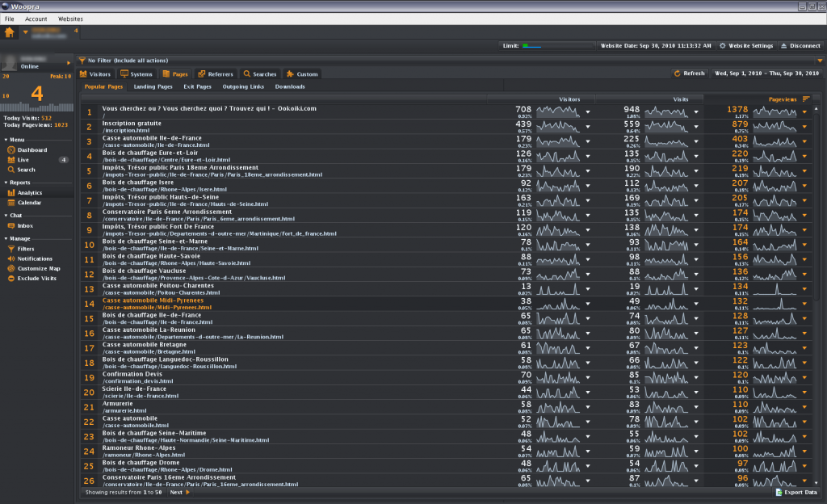
Task: Open the Websites menu
Action: 70,19
